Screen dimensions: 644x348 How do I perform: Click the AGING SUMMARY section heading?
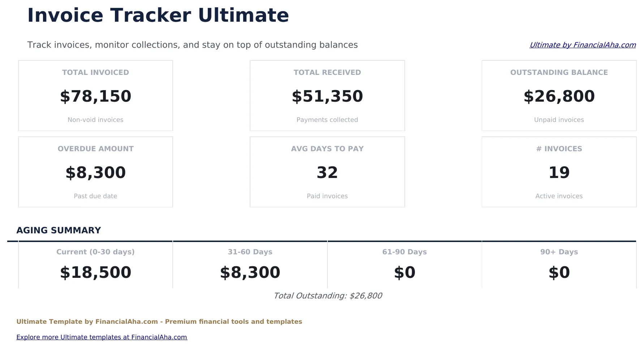pos(59,230)
